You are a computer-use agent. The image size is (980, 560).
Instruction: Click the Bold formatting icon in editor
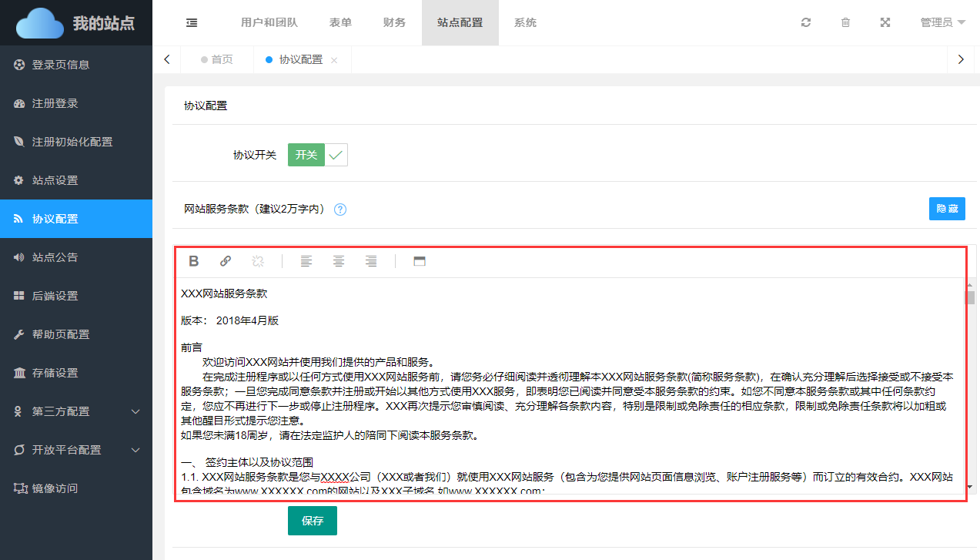click(194, 261)
